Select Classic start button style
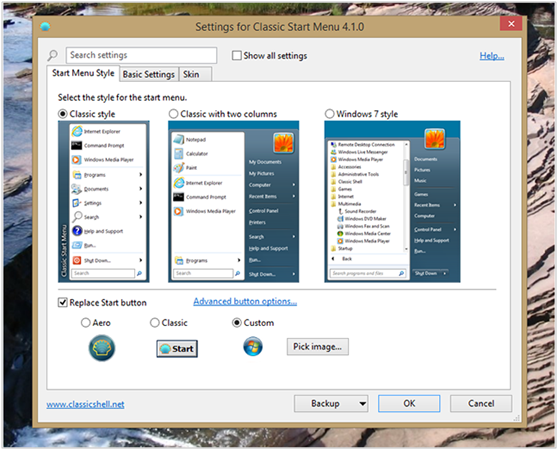The image size is (559, 450). [x=154, y=323]
